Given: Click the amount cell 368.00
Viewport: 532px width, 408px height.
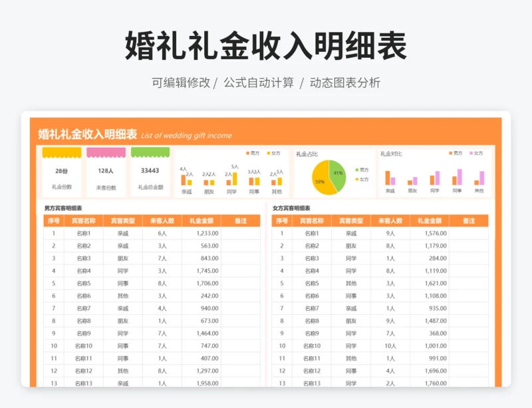Looking at the screenshot, I should pos(430,333).
